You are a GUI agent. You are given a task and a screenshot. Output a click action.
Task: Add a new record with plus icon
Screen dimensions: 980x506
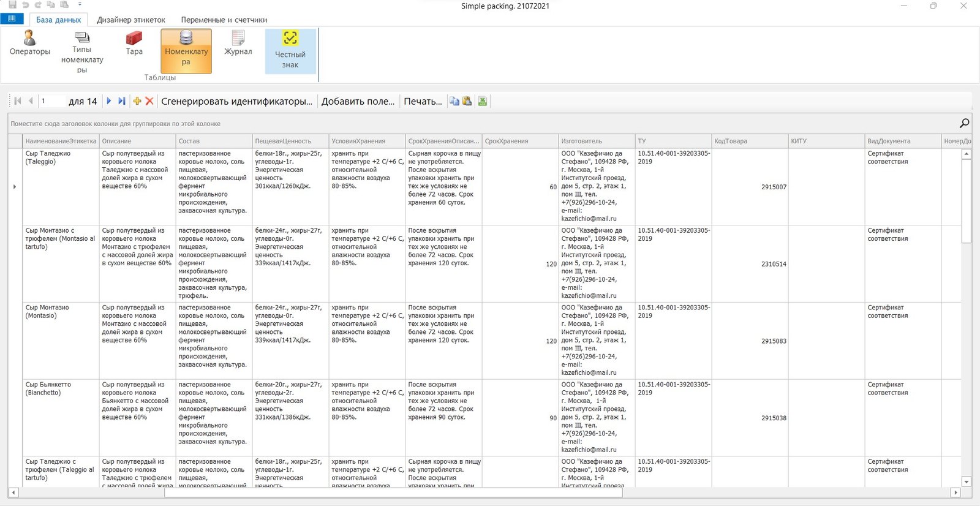pyautogui.click(x=137, y=101)
